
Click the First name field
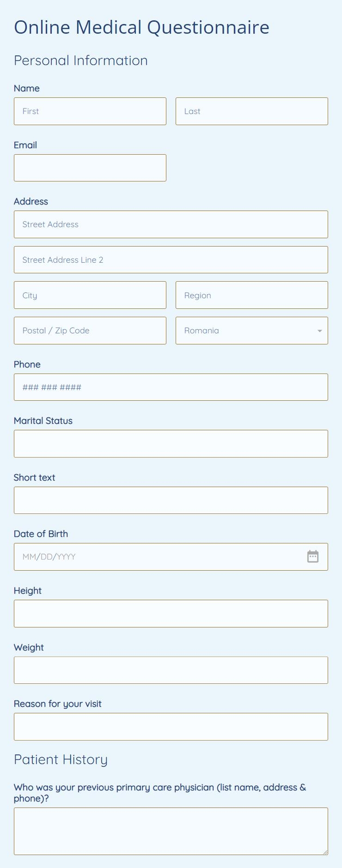click(90, 111)
